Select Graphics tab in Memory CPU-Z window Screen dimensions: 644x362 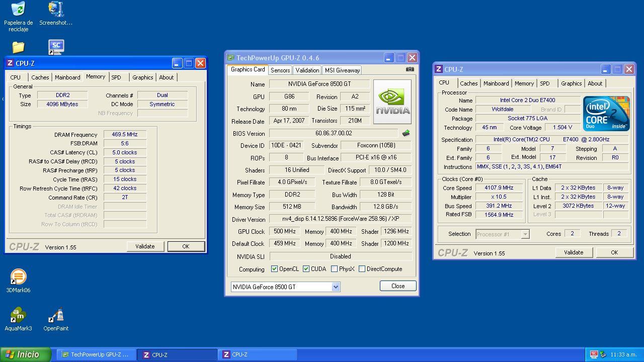pos(143,77)
